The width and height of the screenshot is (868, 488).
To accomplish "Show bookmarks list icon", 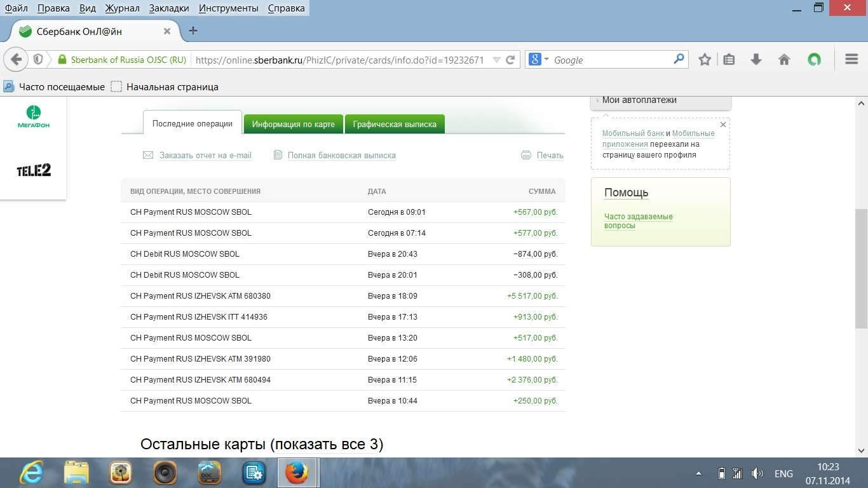I will tap(729, 60).
